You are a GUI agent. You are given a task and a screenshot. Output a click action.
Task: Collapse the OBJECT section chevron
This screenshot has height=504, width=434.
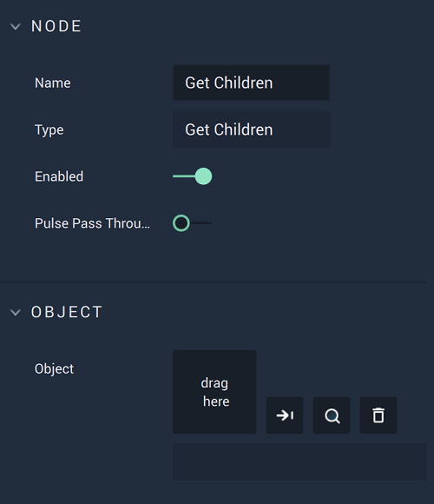click(x=16, y=312)
